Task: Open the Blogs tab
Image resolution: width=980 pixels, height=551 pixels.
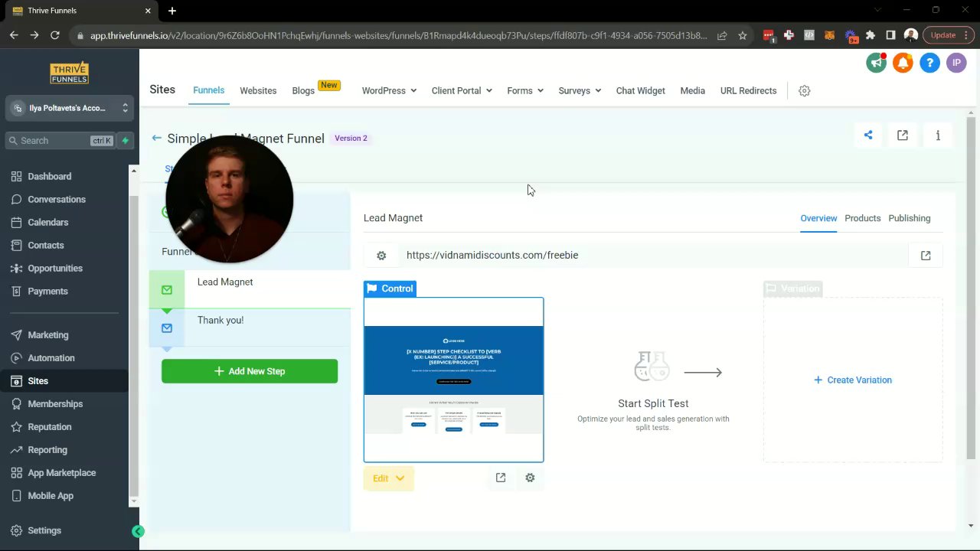Action: click(303, 90)
